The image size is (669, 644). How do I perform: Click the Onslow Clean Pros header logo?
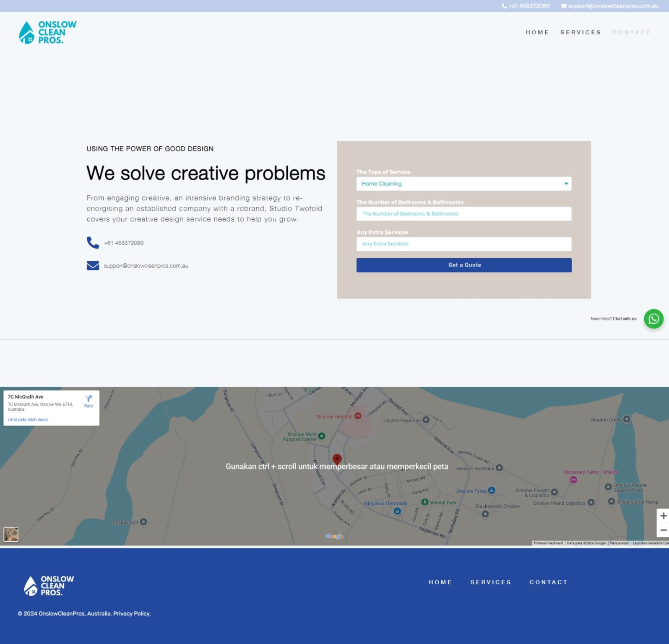[48, 33]
